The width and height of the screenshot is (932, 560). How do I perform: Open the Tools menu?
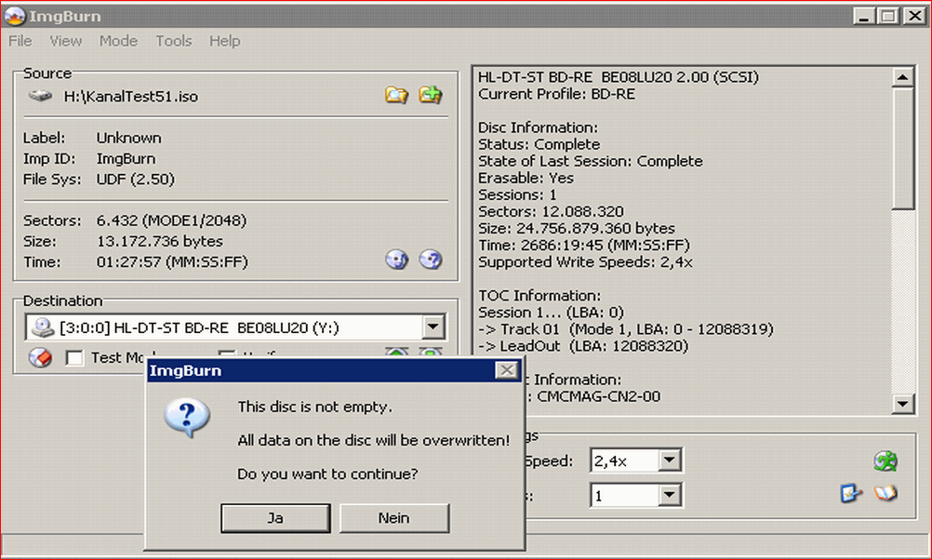(x=174, y=41)
